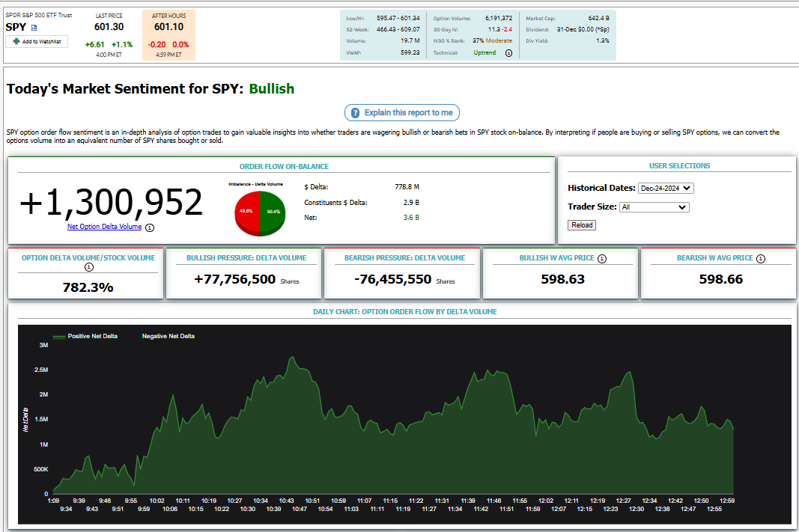799x532 pixels.
Task: Select the green Net value 3.6 B
Action: click(411, 218)
